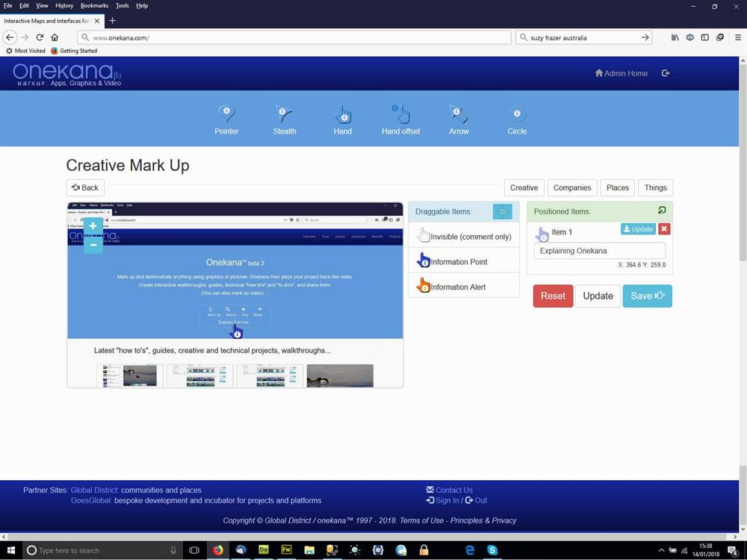
Task: Click the blue Save button
Action: (647, 296)
